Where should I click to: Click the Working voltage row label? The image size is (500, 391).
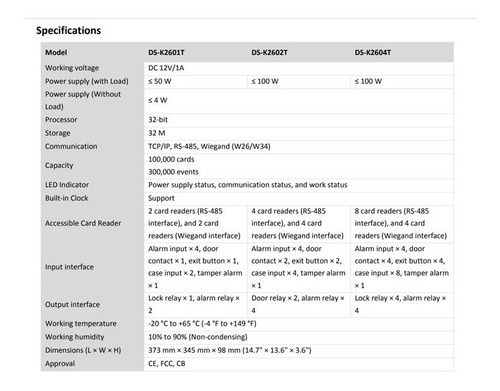pyautogui.click(x=72, y=68)
